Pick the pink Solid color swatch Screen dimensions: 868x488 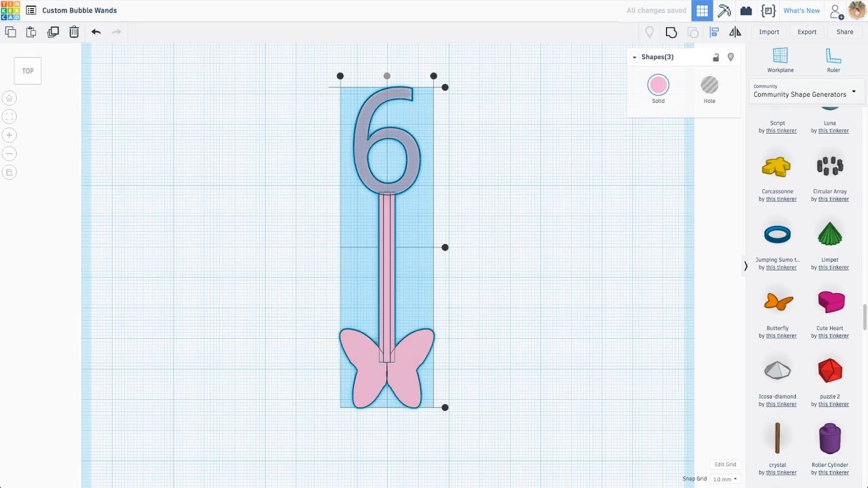pos(658,85)
